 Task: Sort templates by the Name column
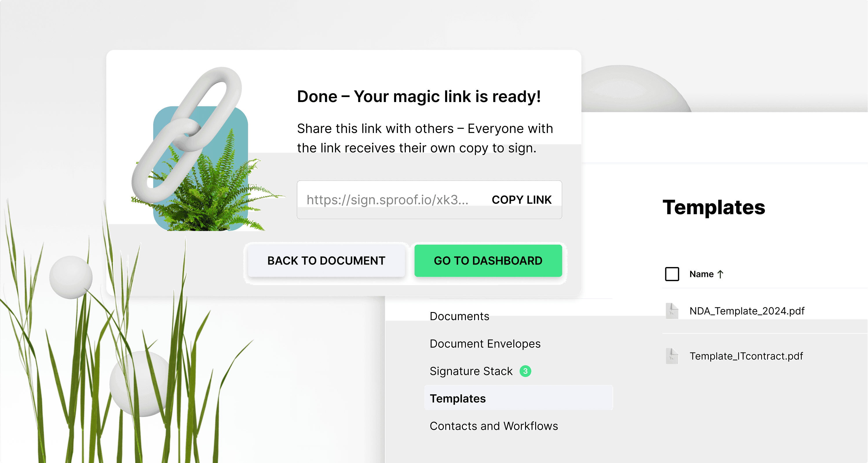point(701,274)
